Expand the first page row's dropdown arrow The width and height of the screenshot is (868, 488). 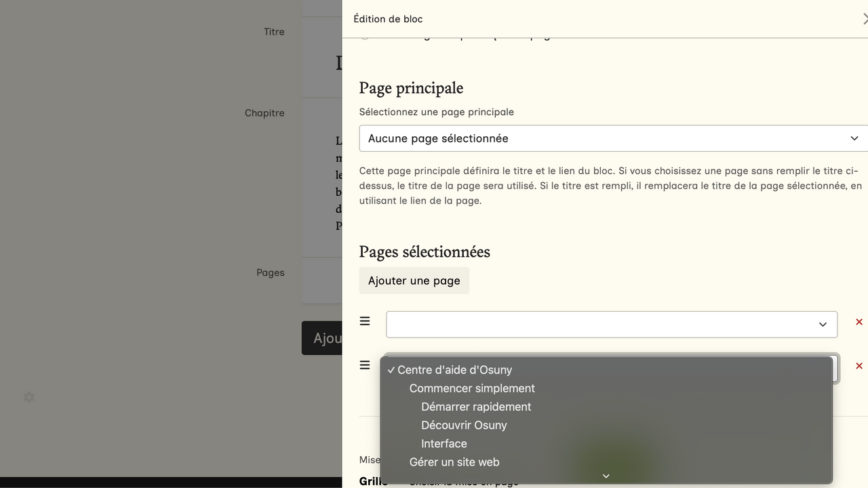pos(822,325)
